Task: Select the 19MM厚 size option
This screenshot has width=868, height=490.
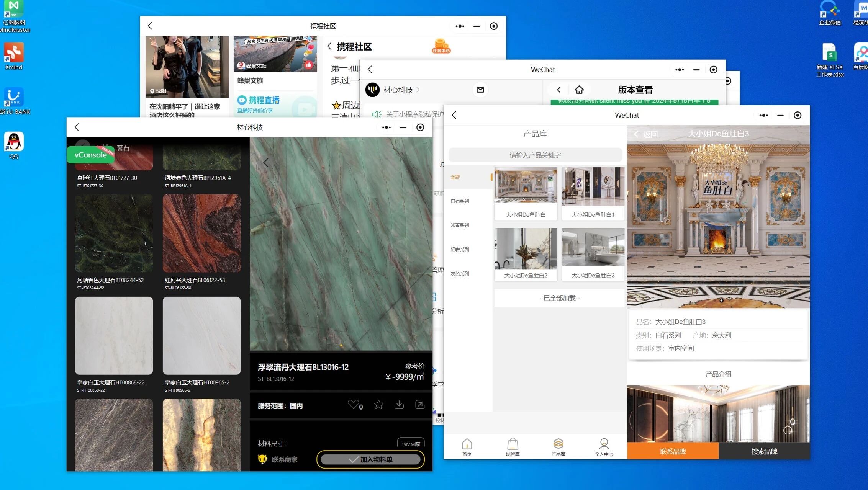Action: (x=411, y=444)
